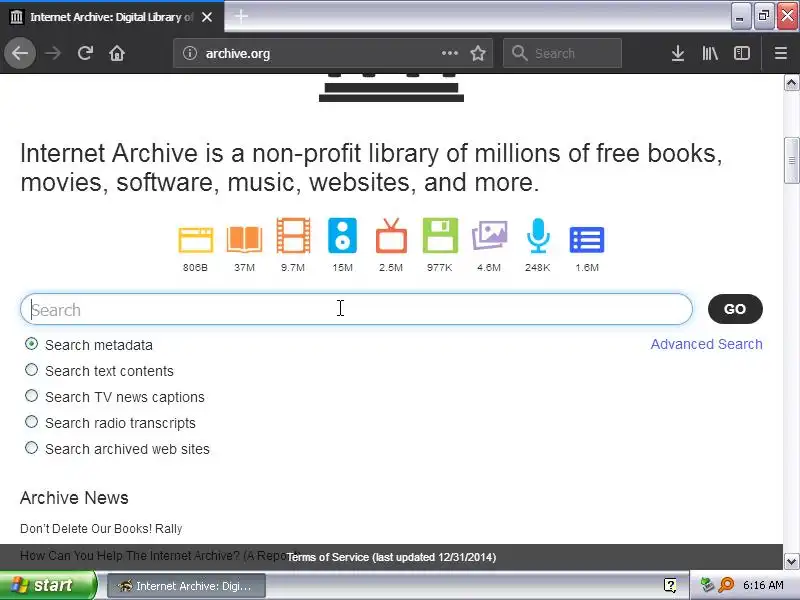Open the page actions three-dot menu
The width and height of the screenshot is (800, 600).
(x=449, y=53)
